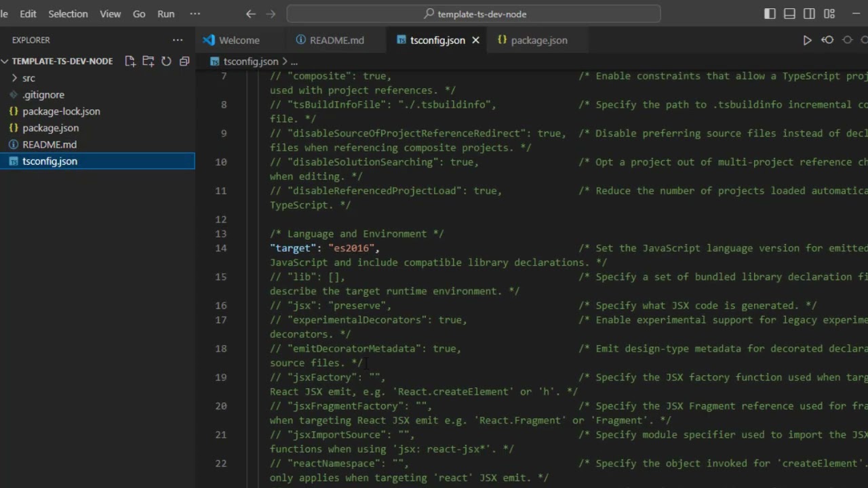Toggle the primary side bar layout
Screen dimensions: 868x488
pyautogui.click(x=770, y=14)
